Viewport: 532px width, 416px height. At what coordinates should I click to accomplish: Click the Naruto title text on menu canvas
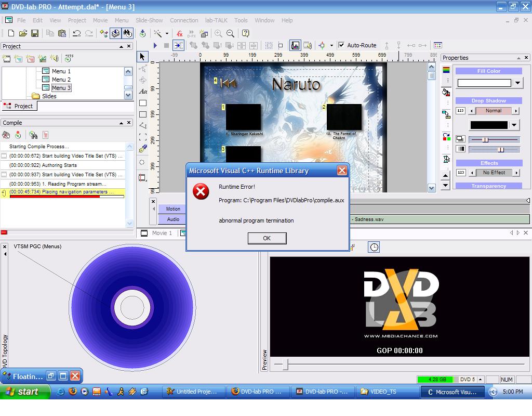pos(296,84)
